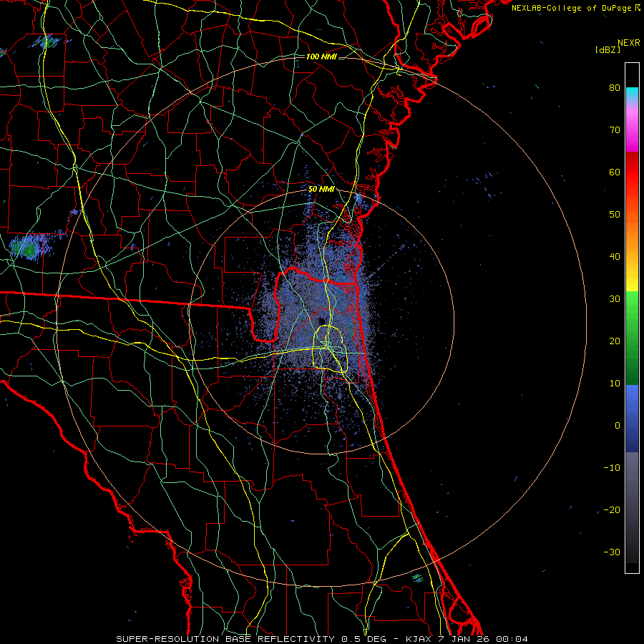The width and height of the screenshot is (644, 644).
Task: Click the NEXLAB-College of DuPage label
Action: [572, 8]
